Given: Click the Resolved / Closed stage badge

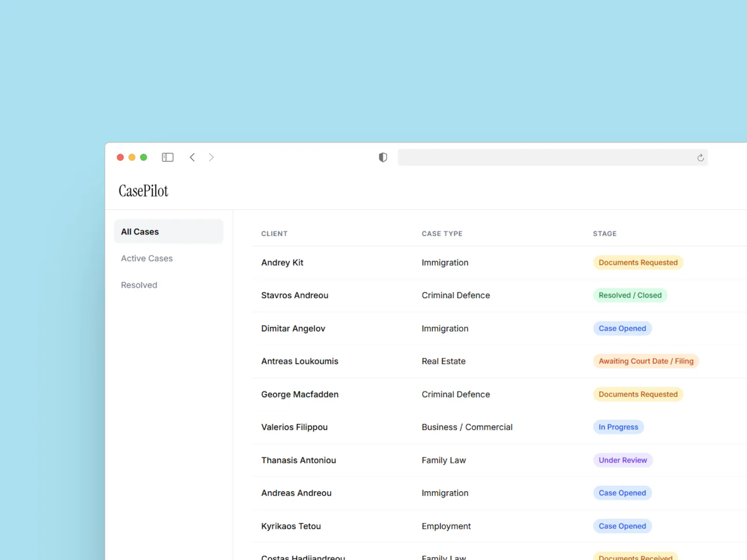Looking at the screenshot, I should click(x=630, y=295).
